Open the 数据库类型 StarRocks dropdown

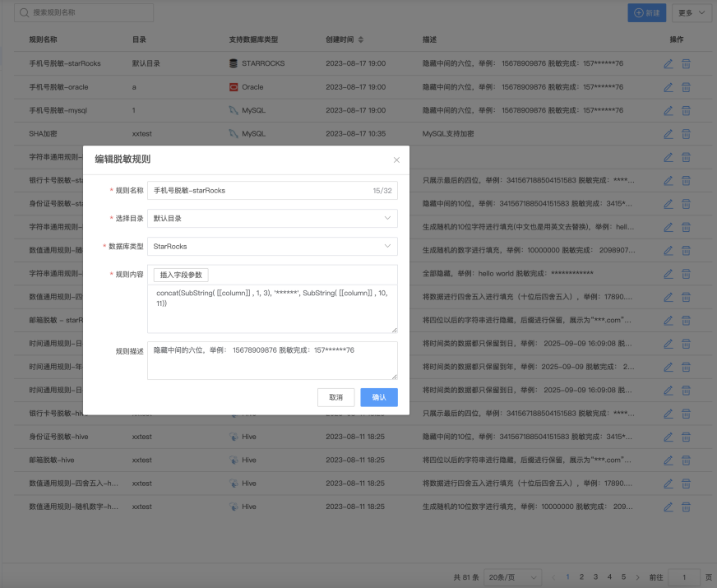272,247
